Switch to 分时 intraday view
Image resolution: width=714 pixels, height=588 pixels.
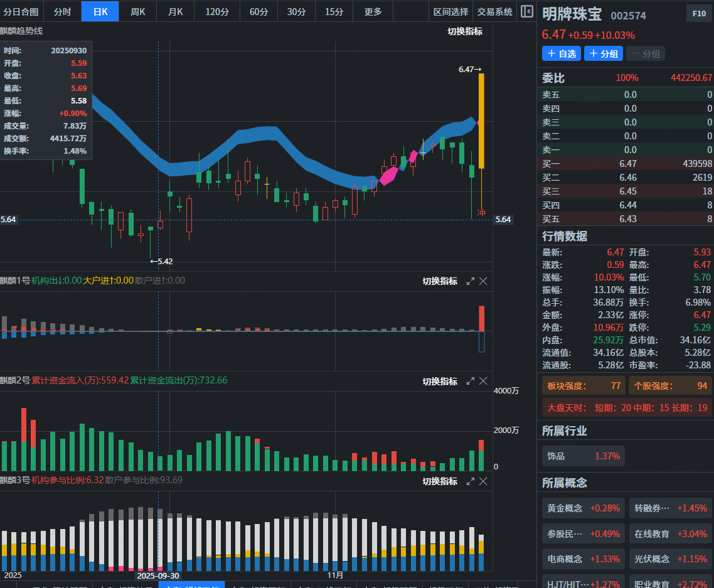62,11
